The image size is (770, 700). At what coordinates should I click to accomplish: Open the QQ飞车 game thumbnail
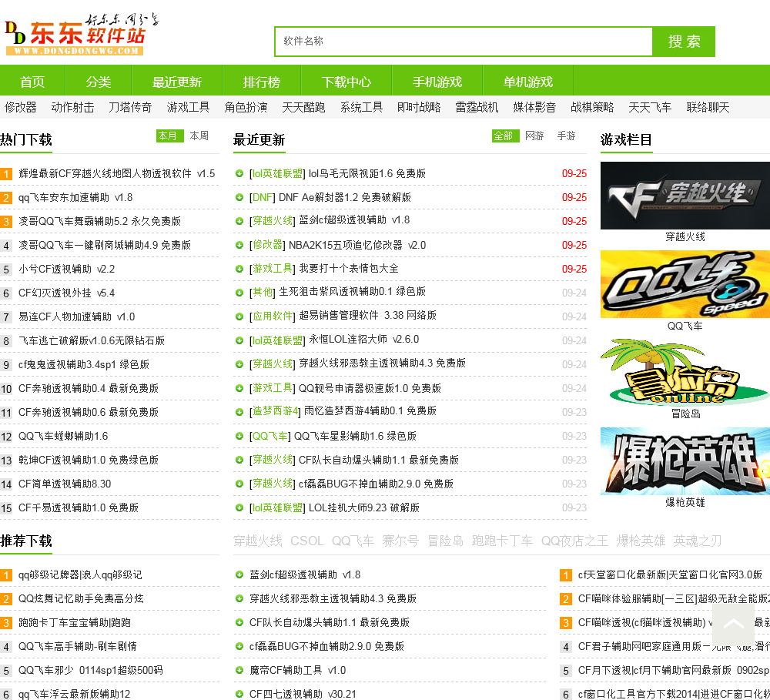[x=685, y=284]
